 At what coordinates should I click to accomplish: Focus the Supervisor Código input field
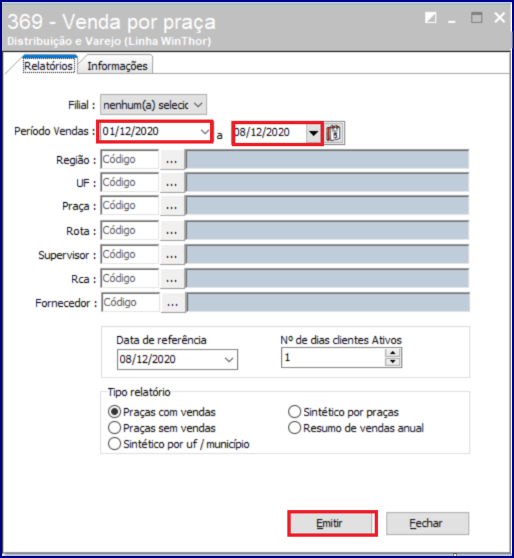130,254
